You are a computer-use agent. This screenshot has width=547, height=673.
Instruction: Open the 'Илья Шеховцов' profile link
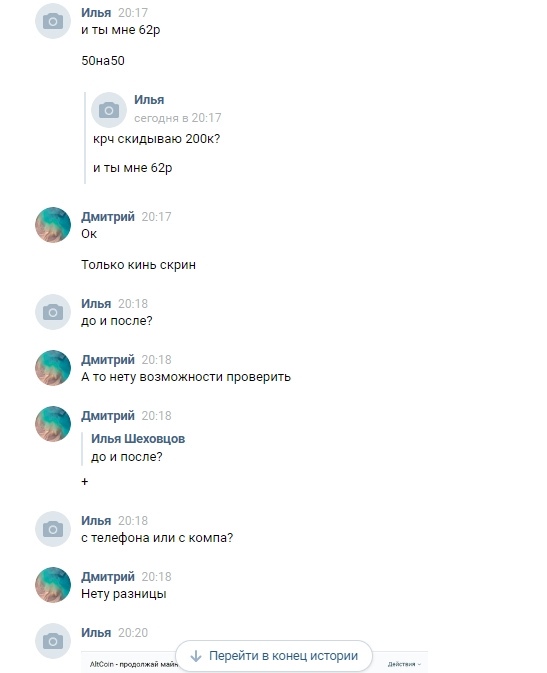(138, 439)
